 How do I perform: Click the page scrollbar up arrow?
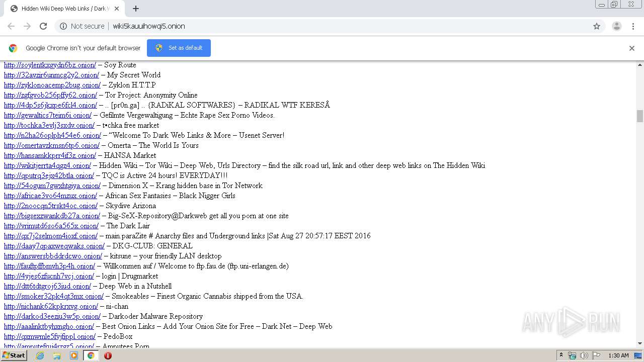click(x=640, y=65)
